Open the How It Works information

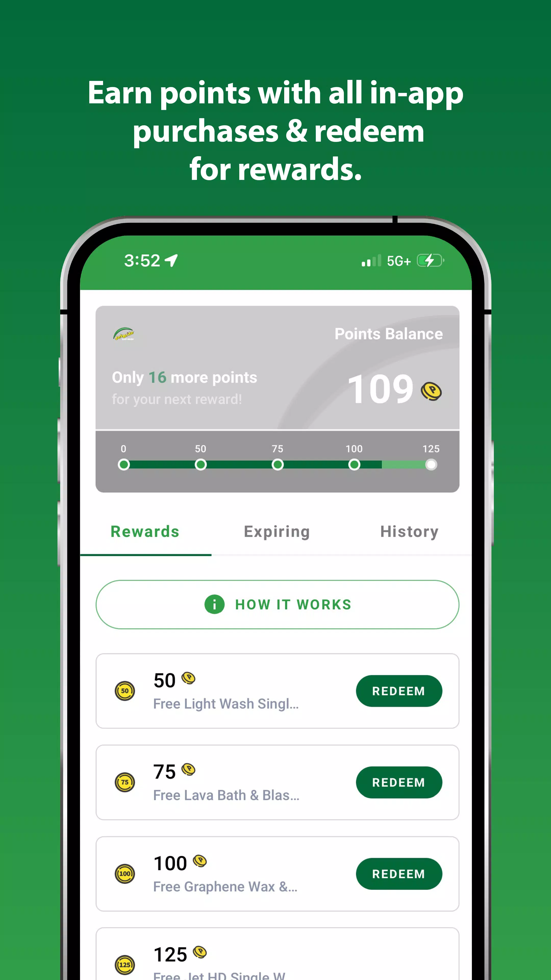pyautogui.click(x=278, y=604)
